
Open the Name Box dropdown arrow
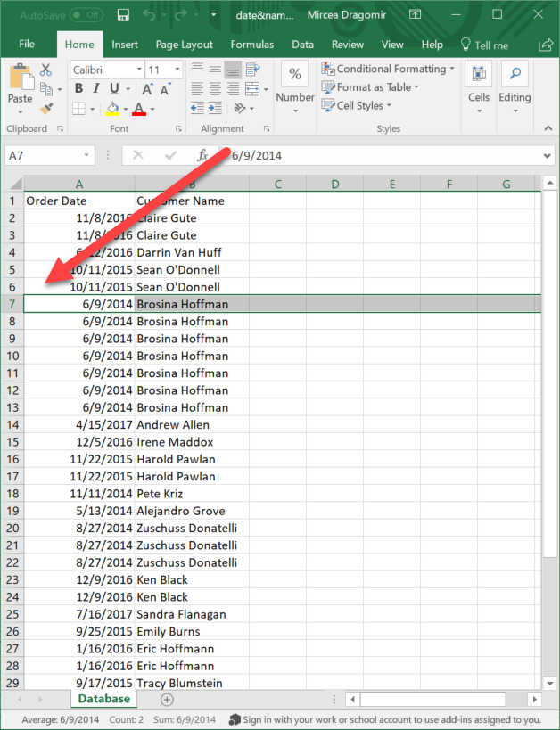point(86,155)
